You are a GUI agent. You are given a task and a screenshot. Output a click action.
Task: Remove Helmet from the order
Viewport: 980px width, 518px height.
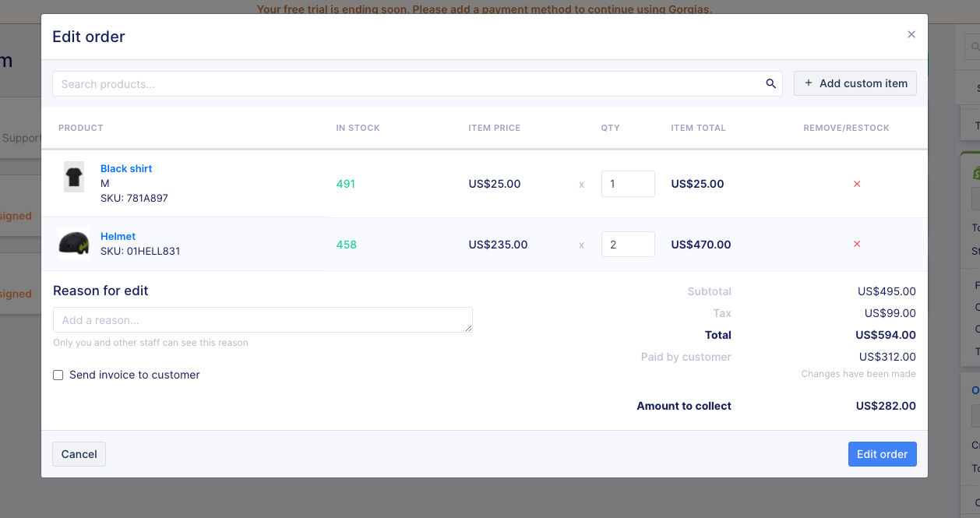click(x=857, y=245)
